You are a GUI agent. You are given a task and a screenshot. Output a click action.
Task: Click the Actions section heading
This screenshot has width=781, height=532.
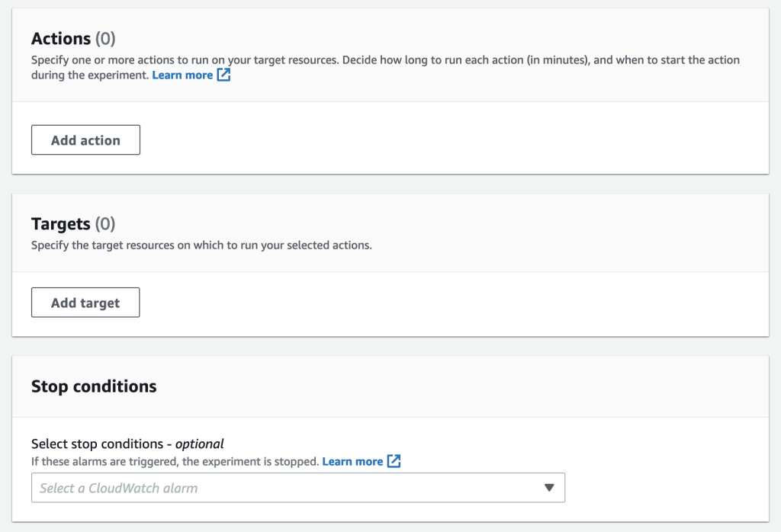[x=61, y=38]
